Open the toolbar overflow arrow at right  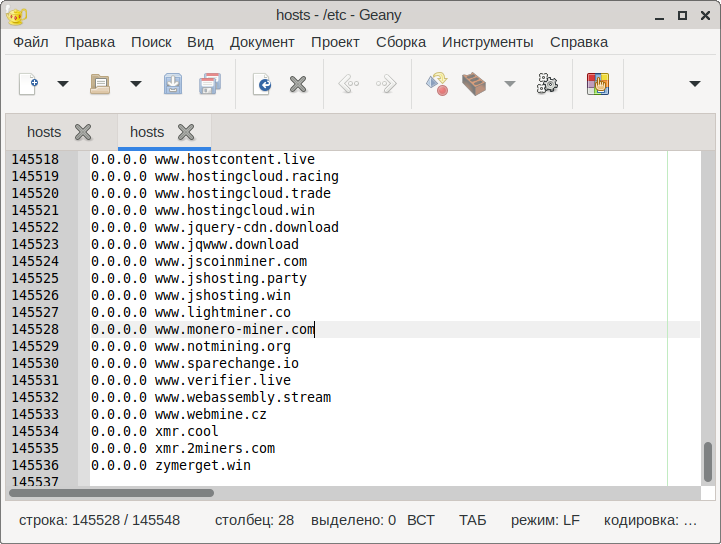695,84
